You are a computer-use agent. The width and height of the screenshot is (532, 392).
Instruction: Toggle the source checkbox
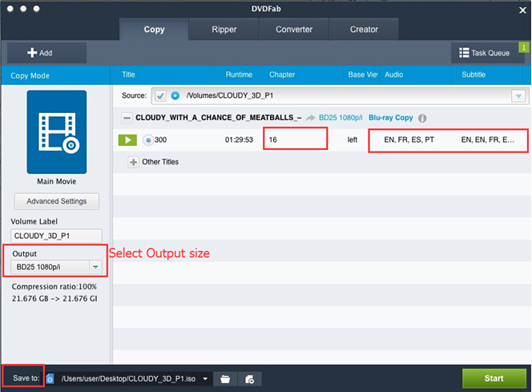tap(160, 95)
